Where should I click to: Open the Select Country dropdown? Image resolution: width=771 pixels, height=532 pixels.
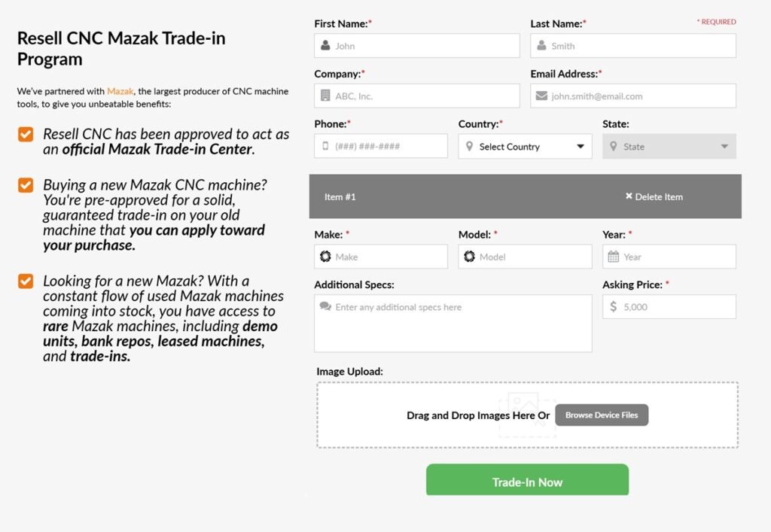(x=525, y=147)
